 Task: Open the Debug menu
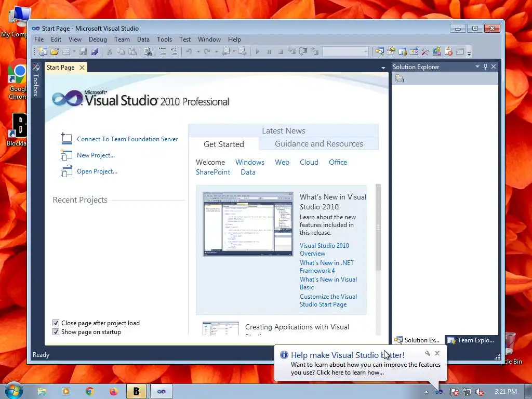(98, 39)
